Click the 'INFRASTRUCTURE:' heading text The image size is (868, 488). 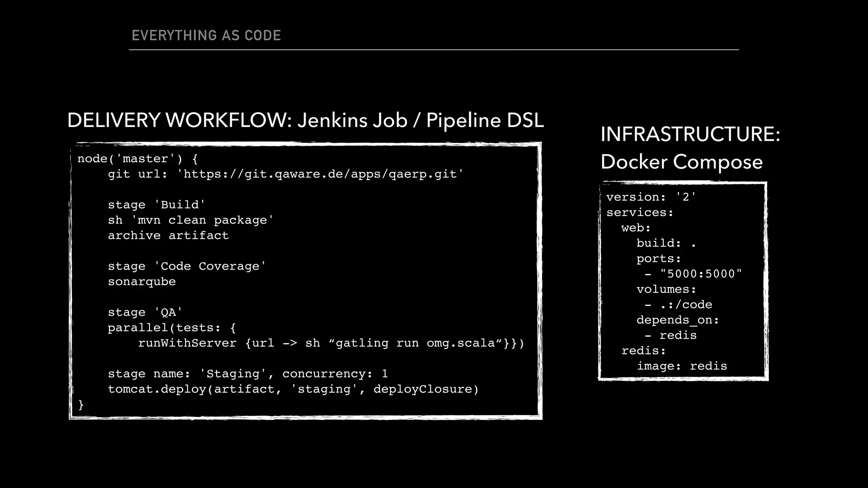coord(690,134)
